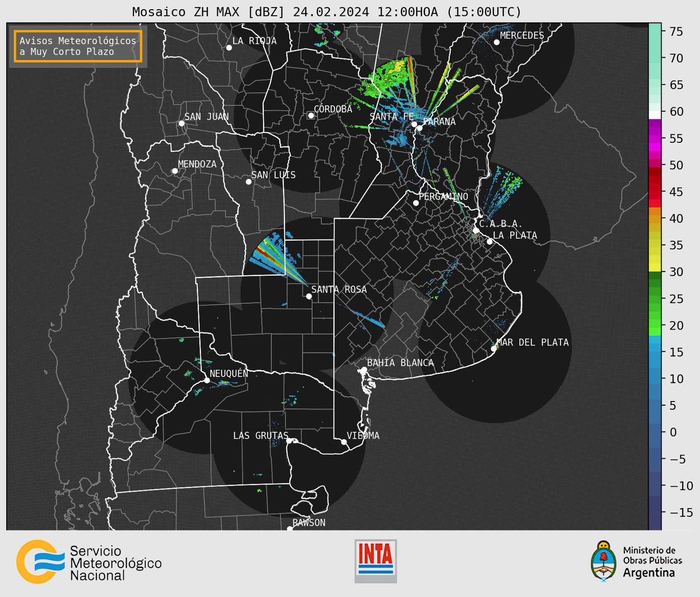Click the Rawson city marker dot
The height and width of the screenshot is (597, 700).
(x=290, y=529)
